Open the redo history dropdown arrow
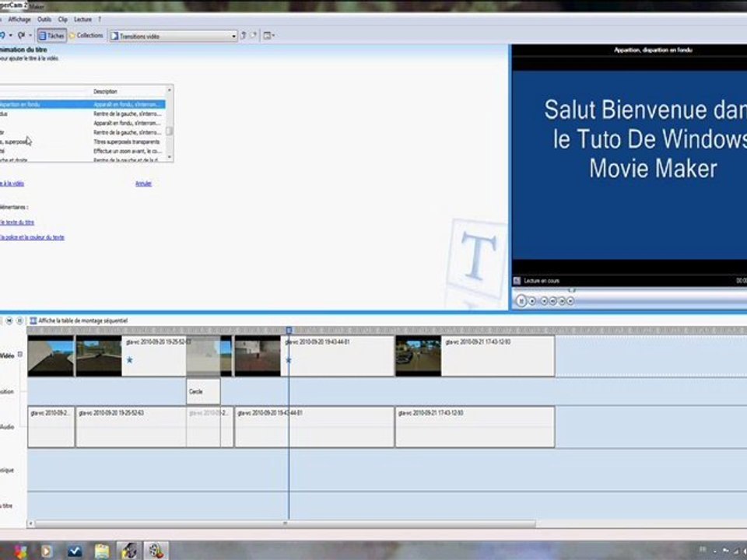747x560 pixels. coord(30,36)
